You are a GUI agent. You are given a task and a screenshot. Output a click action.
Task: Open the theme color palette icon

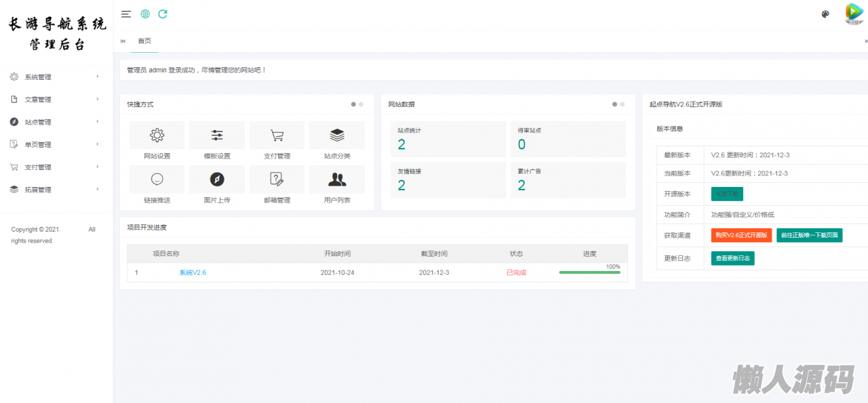click(825, 14)
